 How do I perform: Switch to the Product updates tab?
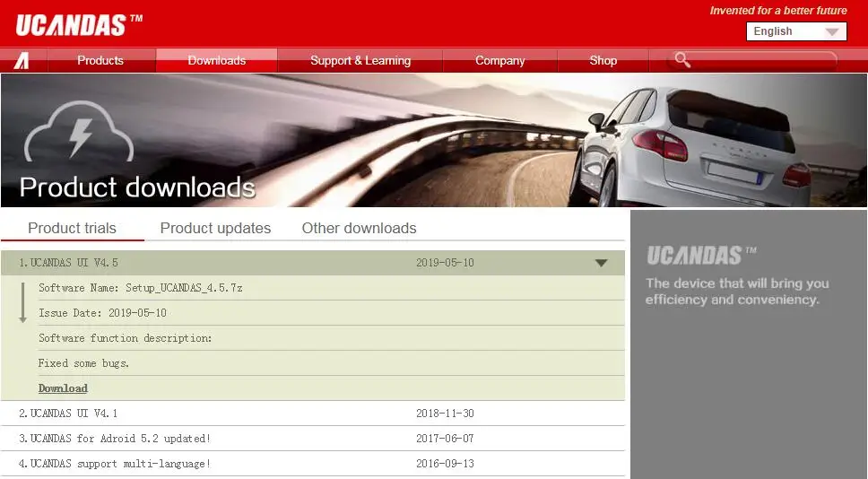215,228
